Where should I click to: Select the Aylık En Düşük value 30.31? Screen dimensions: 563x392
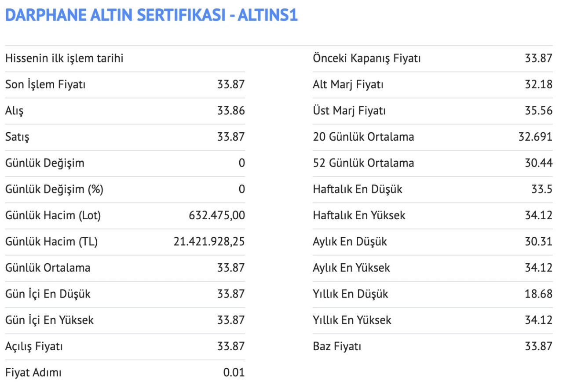(538, 242)
